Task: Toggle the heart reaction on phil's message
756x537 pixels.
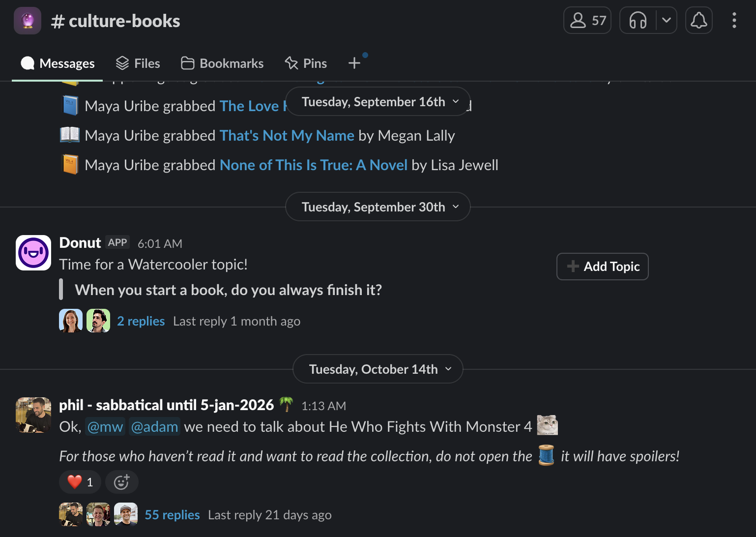Action: (x=80, y=482)
